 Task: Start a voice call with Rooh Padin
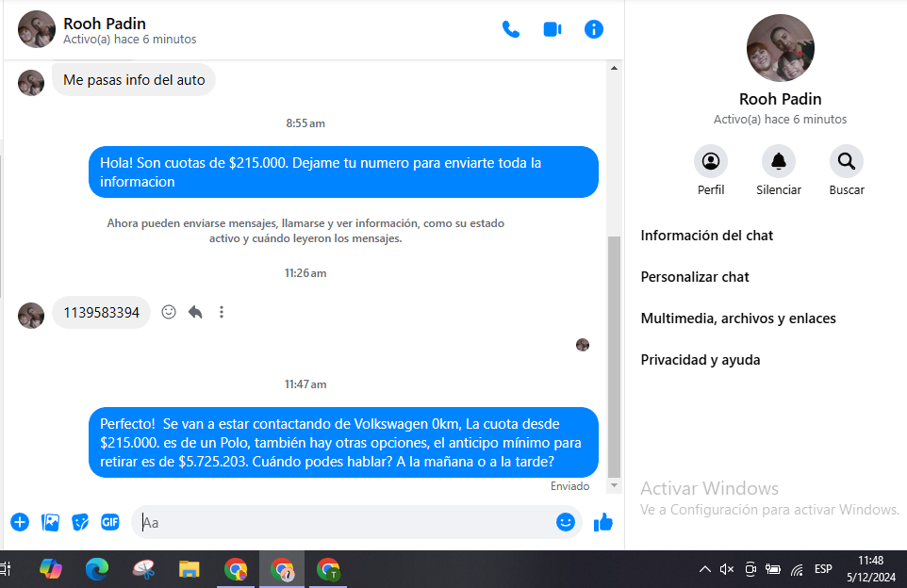pos(511,29)
